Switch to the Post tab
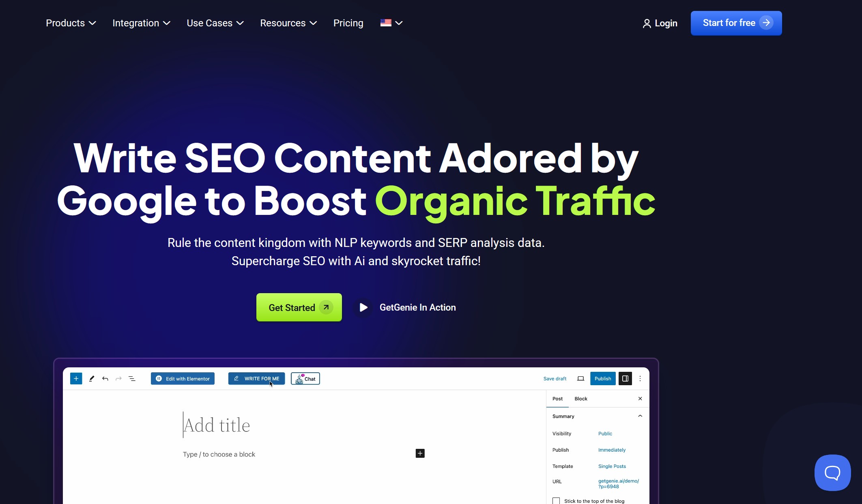 [x=558, y=399]
